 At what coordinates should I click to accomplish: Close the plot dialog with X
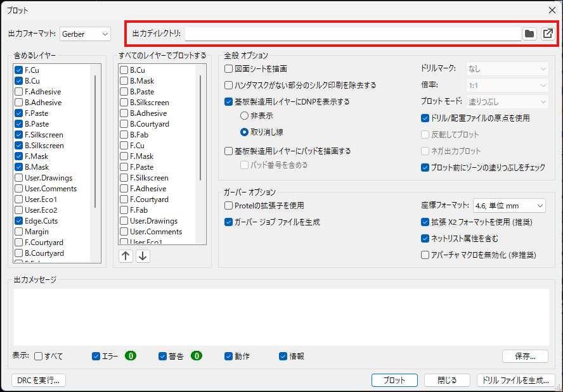[552, 10]
